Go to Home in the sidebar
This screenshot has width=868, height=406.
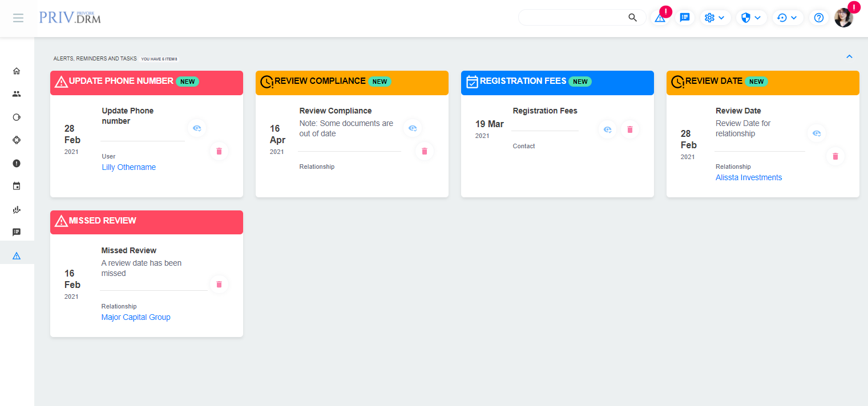pos(17,71)
